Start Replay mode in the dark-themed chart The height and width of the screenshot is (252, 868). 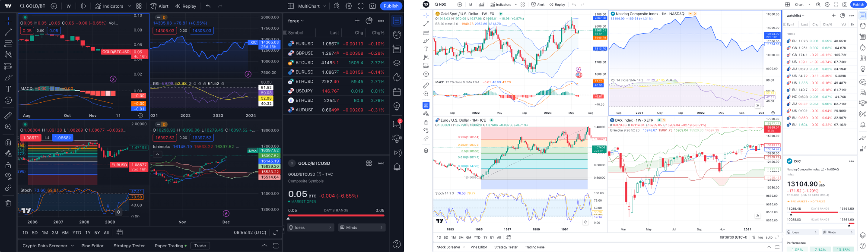(186, 6)
